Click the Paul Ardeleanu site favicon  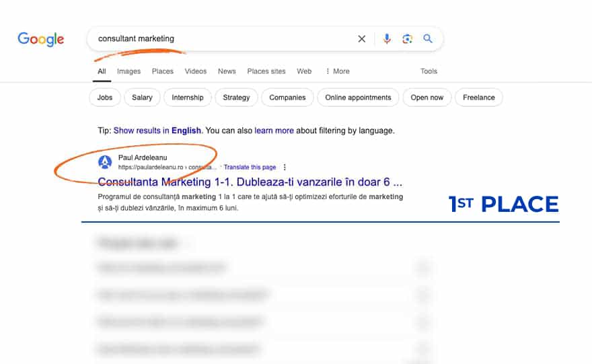coord(105,162)
